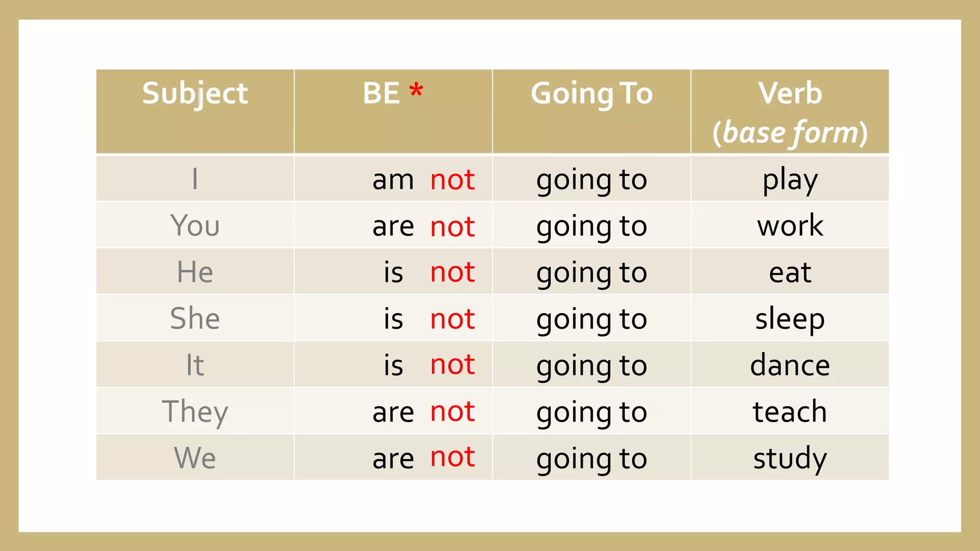Click the Going To header cell
The height and width of the screenshot is (551, 980).
[591, 111]
